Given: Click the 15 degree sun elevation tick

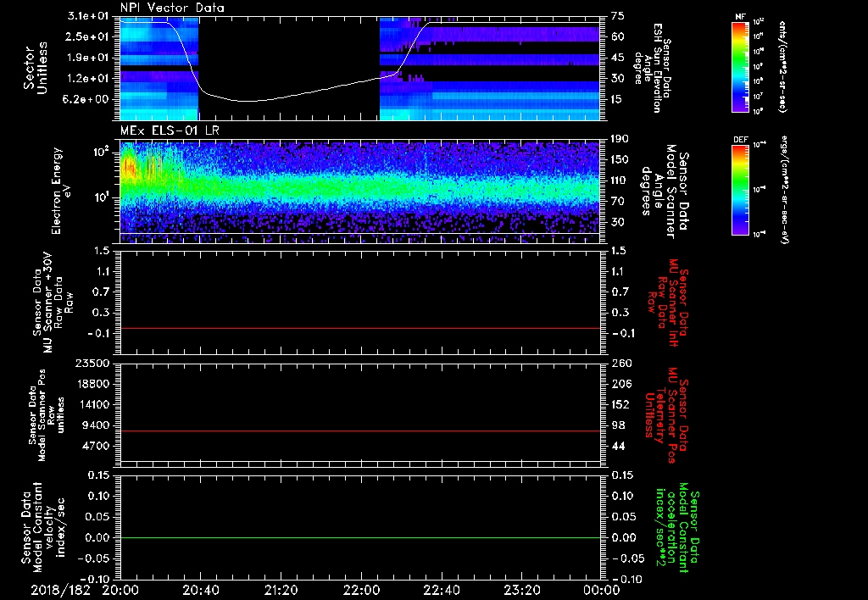Looking at the screenshot, I should (x=618, y=99).
